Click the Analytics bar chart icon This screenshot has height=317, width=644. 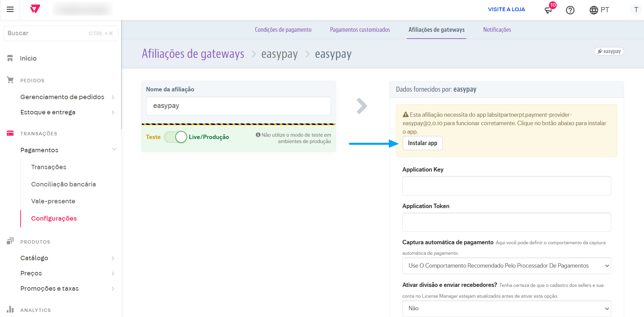(10, 310)
